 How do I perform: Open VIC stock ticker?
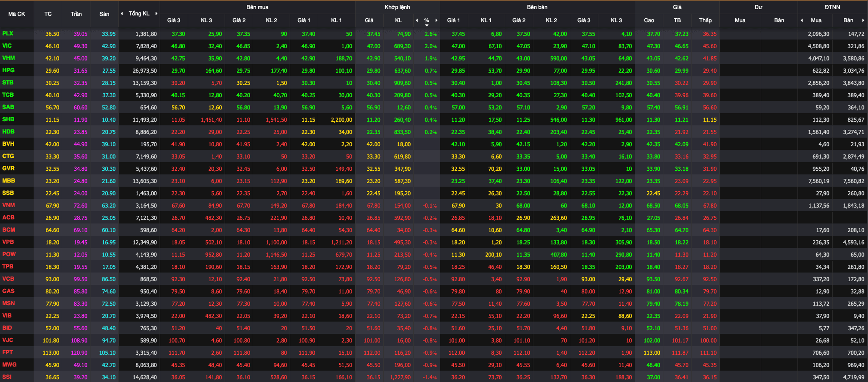coord(7,46)
